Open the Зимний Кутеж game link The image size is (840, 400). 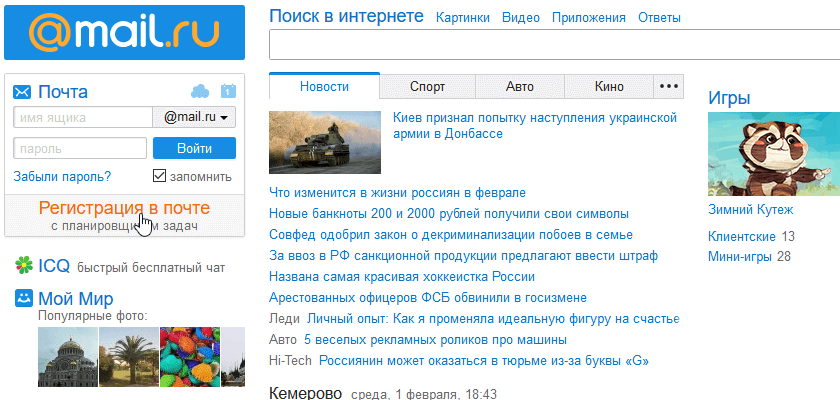point(751,209)
